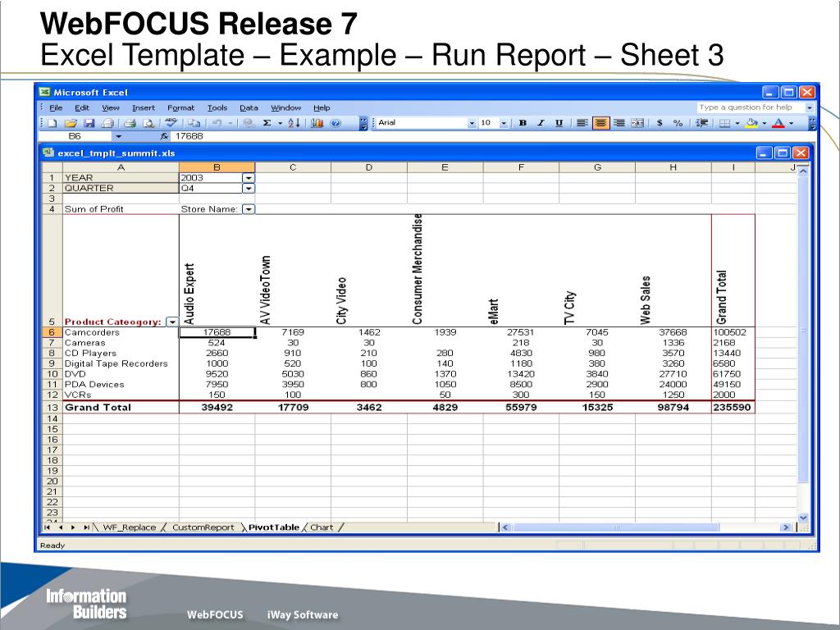The image size is (840, 630).
Task: Click column H header
Action: (673, 167)
